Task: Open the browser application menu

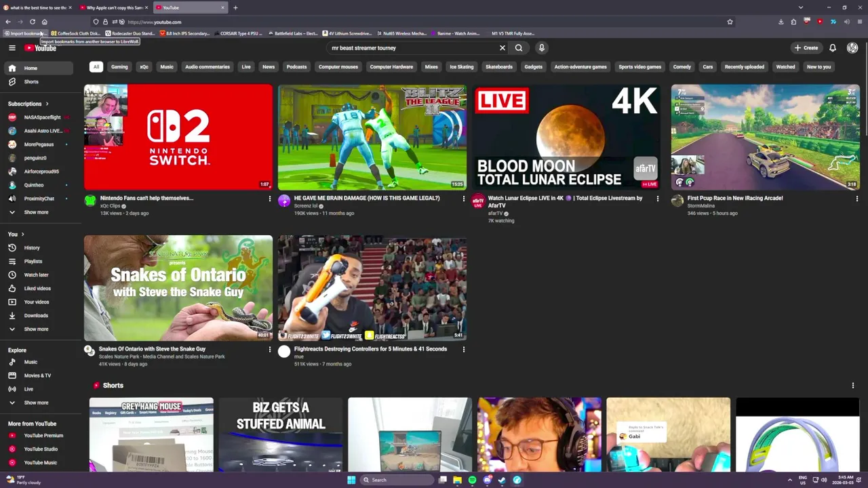Action: pos(860,22)
